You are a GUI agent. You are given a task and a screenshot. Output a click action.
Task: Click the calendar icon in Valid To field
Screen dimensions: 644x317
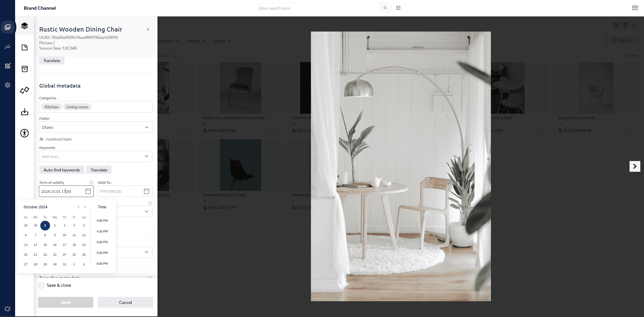point(146,191)
